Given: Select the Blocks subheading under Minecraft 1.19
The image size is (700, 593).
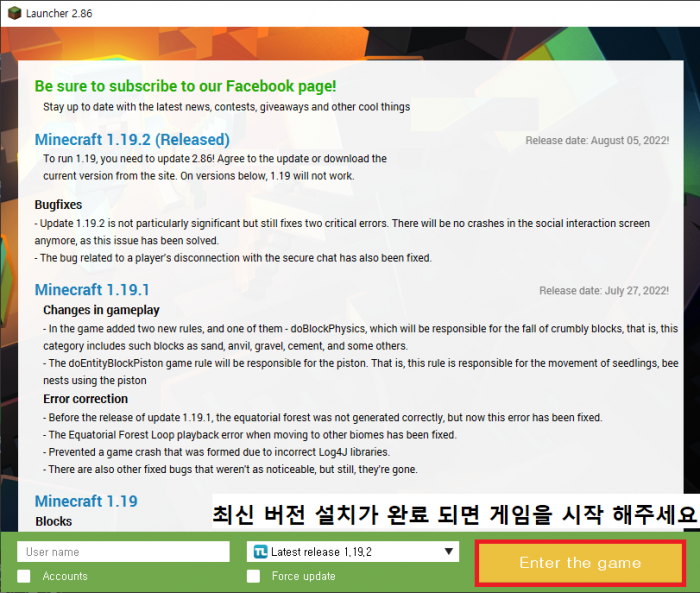Looking at the screenshot, I should (54, 521).
